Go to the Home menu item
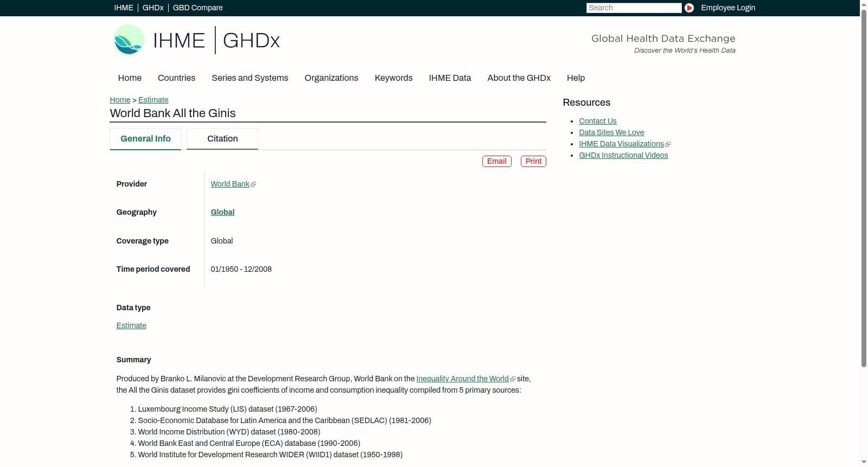 tap(130, 78)
